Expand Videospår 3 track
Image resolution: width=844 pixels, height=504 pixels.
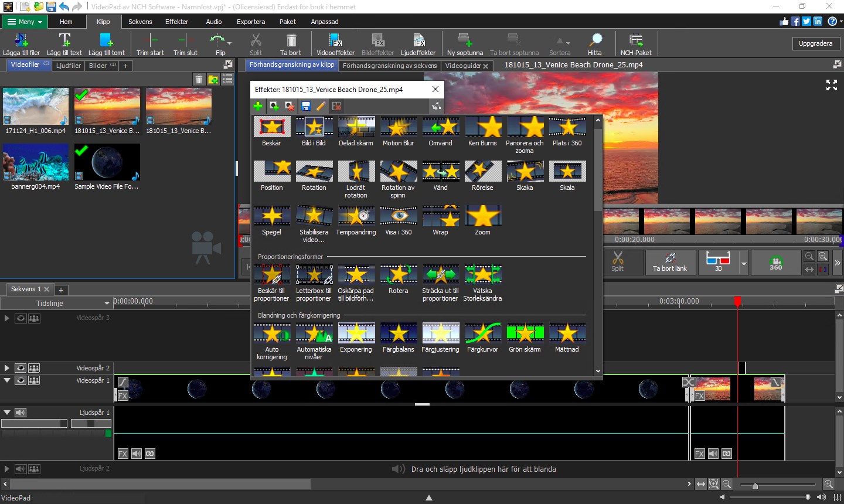tap(7, 318)
